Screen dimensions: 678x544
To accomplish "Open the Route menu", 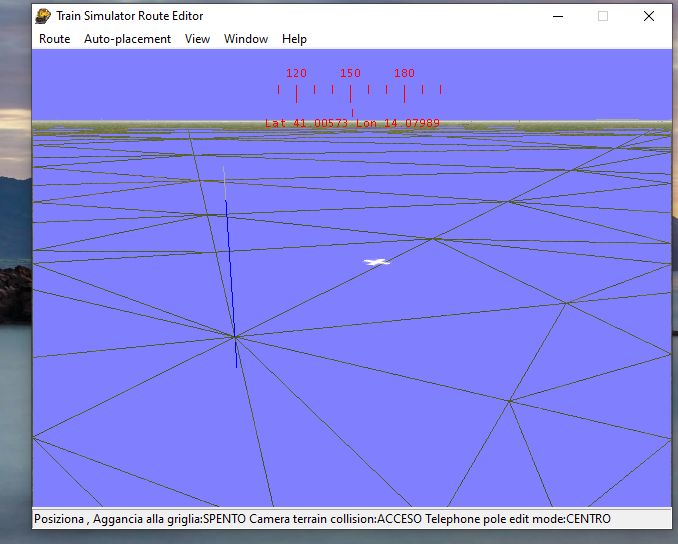I will 54,39.
